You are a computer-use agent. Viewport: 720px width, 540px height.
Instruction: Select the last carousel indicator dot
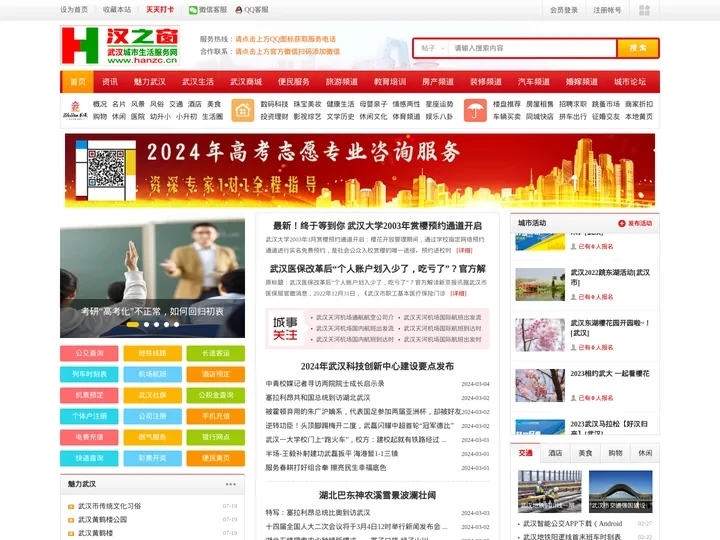(177, 325)
